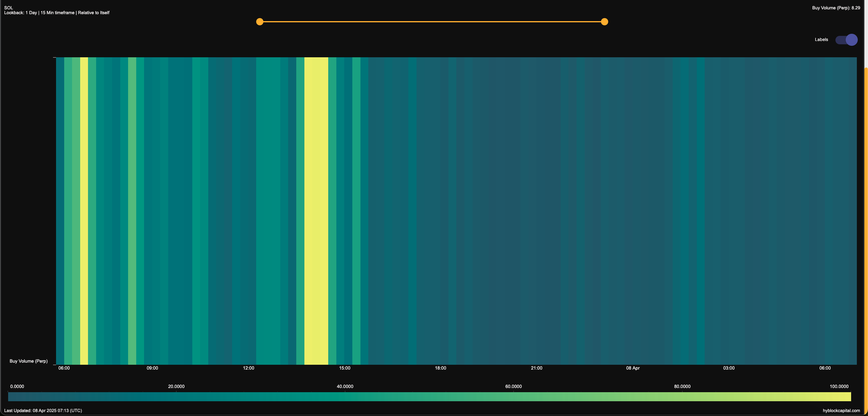The height and width of the screenshot is (416, 868).
Task: Click the lookback and timeframe subtitle
Action: point(57,13)
